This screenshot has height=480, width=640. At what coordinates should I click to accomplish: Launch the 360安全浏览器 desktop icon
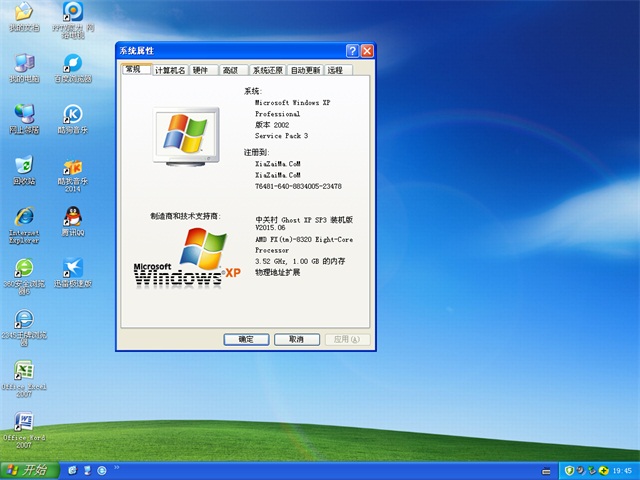[23, 269]
